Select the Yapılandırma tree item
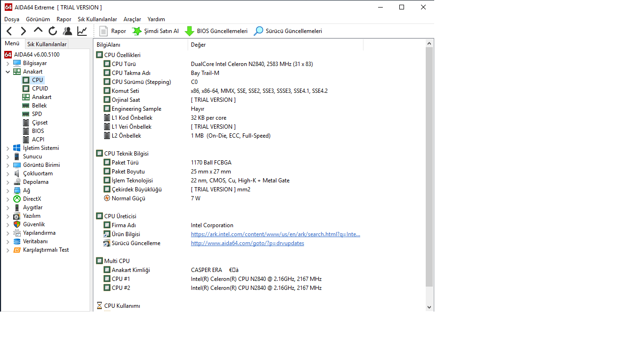This screenshot has width=644, height=362. pos(39,233)
